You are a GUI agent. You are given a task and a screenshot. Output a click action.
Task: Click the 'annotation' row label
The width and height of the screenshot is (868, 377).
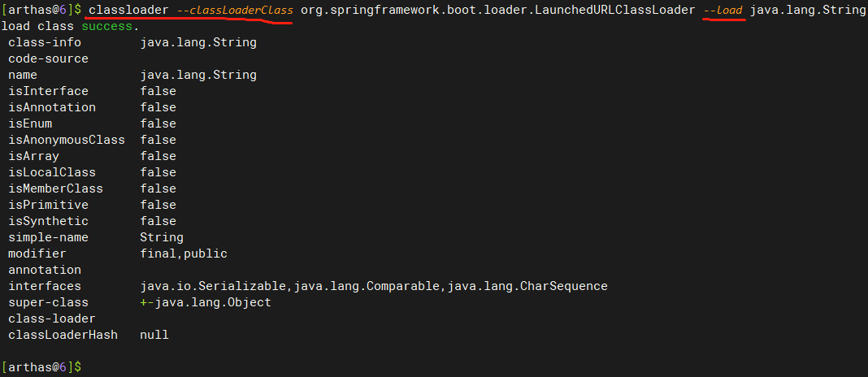tap(45, 270)
